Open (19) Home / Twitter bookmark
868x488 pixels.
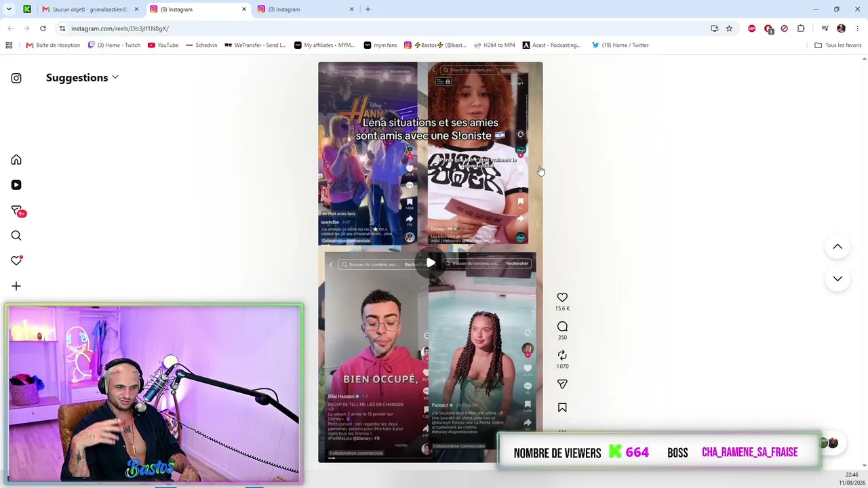pos(620,45)
